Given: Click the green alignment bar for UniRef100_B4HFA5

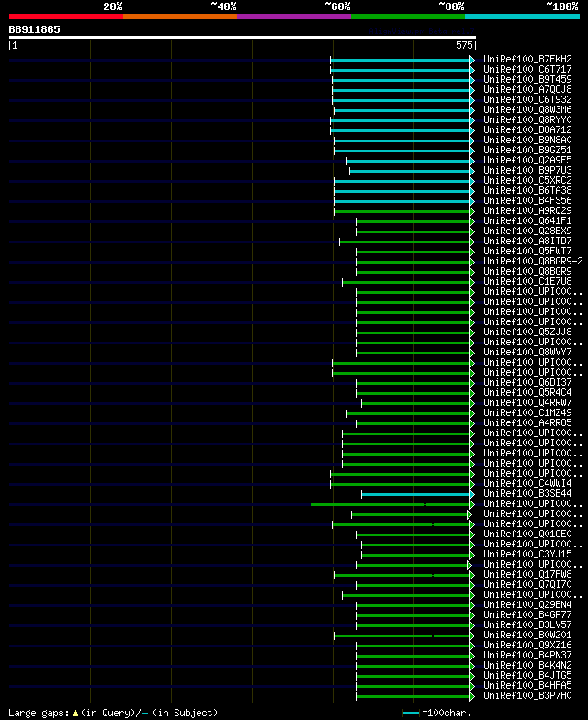Looking at the screenshot, I should click(x=413, y=686).
